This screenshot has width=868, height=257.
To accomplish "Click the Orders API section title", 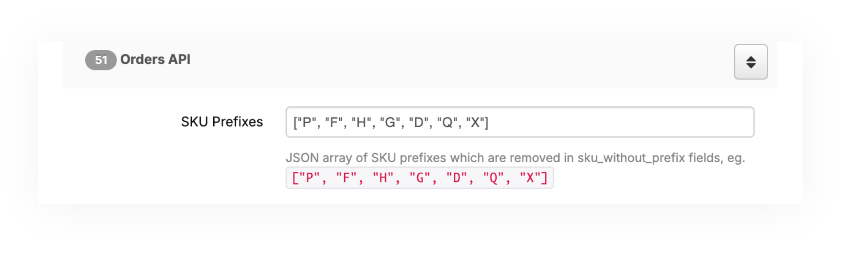I will click(x=155, y=60).
